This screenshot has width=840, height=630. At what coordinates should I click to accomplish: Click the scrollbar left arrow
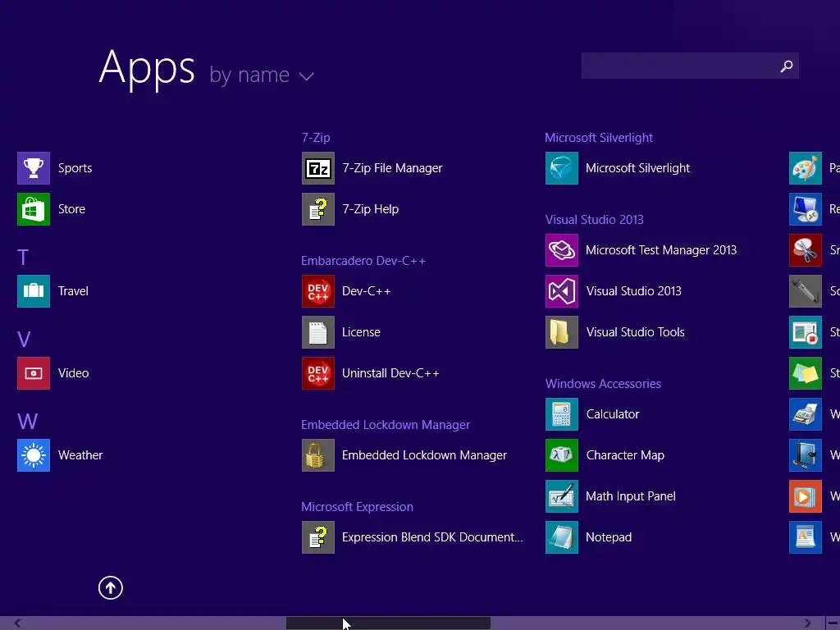click(x=18, y=623)
